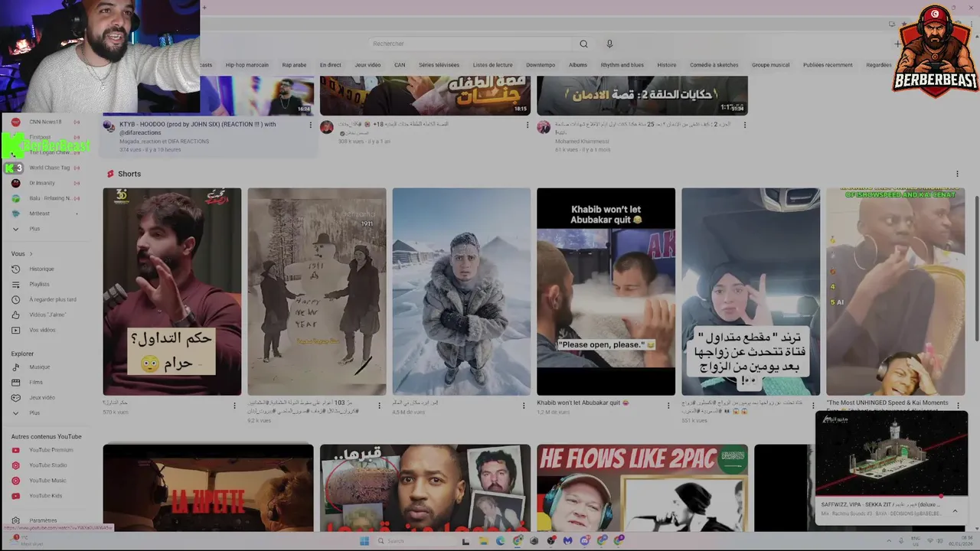Focus the Rechercher search field
This screenshot has width=980, height=551.
pyautogui.click(x=471, y=44)
